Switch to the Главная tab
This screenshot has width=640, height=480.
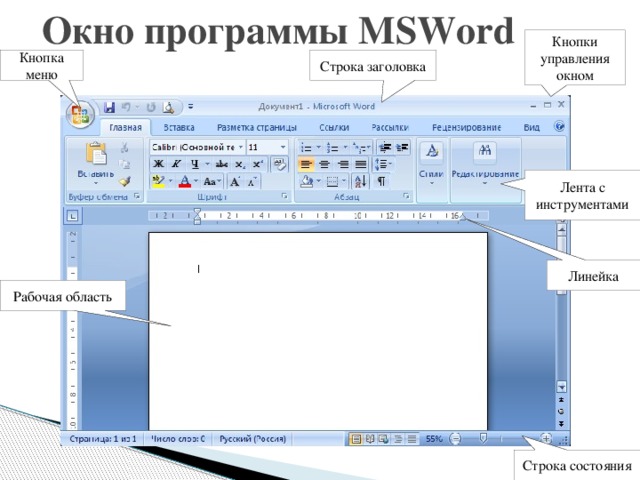[125, 127]
